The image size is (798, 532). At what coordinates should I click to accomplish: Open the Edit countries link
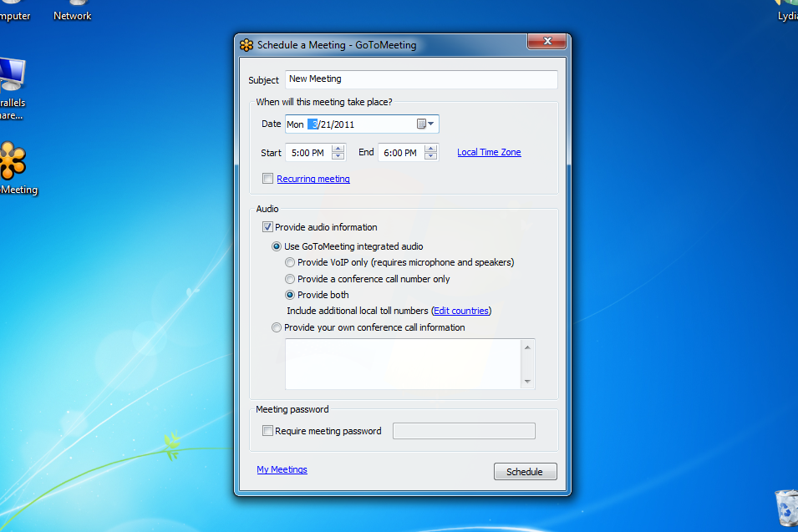coord(461,311)
